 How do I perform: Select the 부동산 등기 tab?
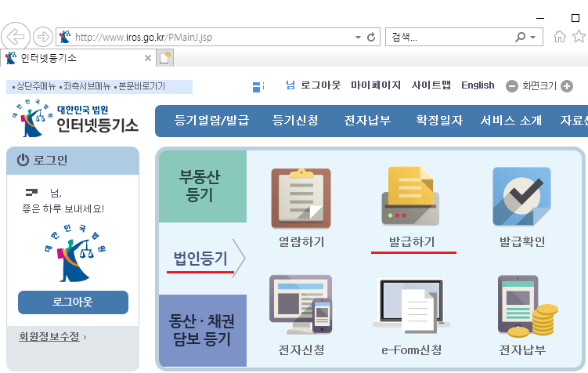203,186
